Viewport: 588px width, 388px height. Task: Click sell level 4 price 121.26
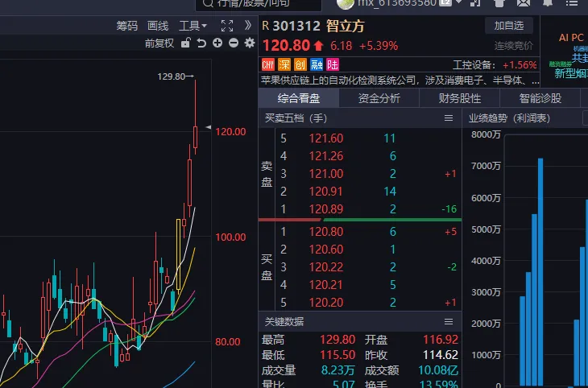(326, 156)
